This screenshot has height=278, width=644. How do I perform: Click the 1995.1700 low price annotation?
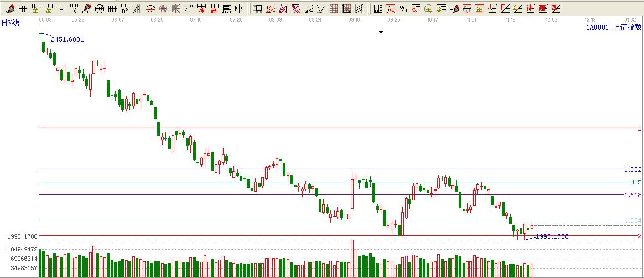tap(552, 236)
